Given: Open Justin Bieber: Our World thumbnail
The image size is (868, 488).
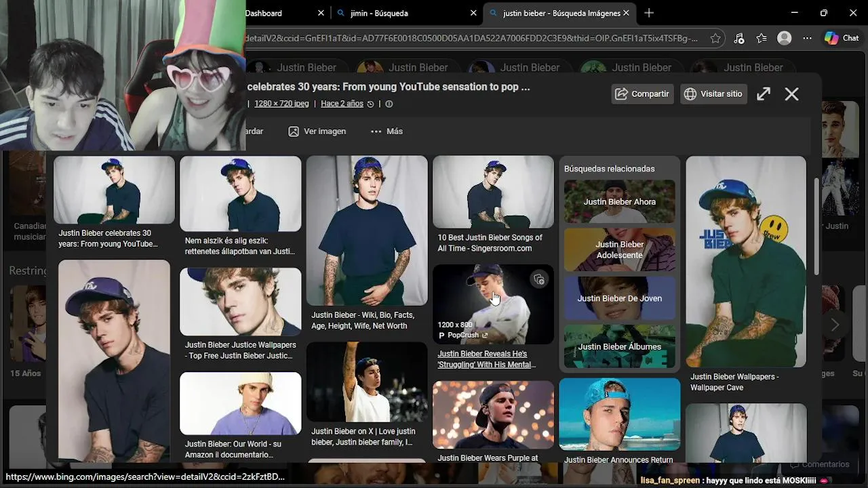Looking at the screenshot, I should point(240,403).
